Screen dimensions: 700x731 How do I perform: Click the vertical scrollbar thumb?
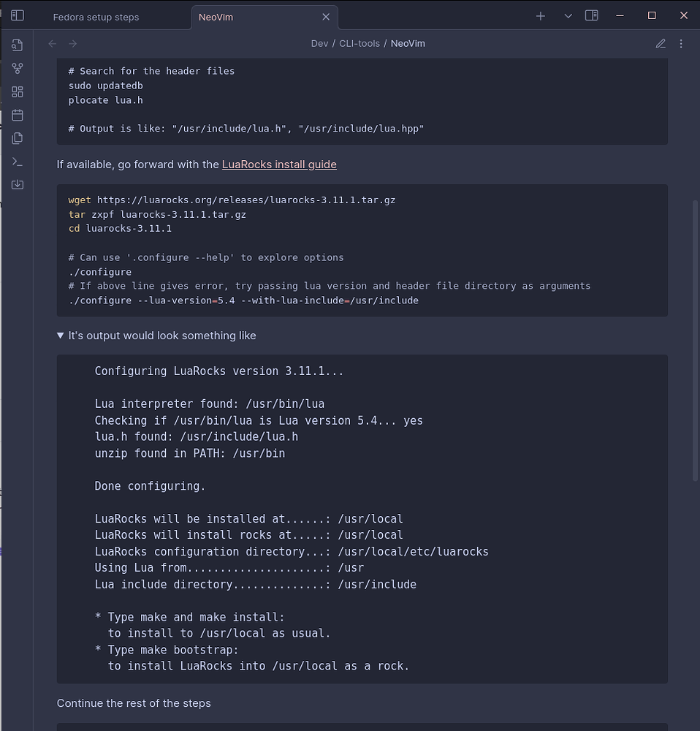[x=696, y=341]
